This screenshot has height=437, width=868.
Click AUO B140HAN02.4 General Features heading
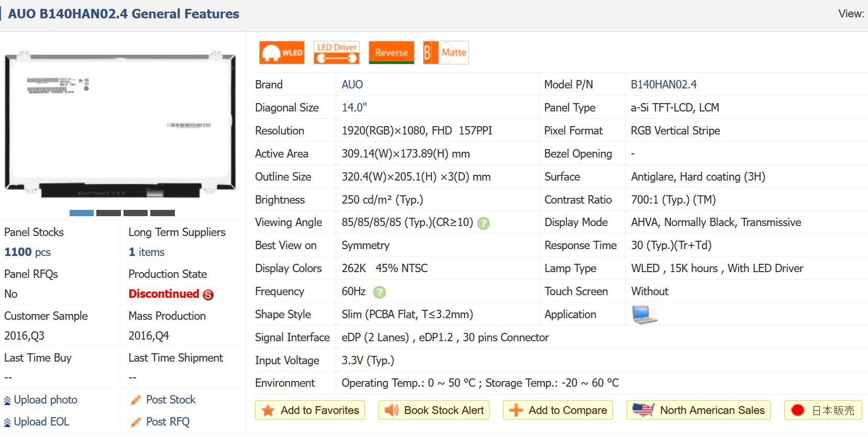(124, 14)
